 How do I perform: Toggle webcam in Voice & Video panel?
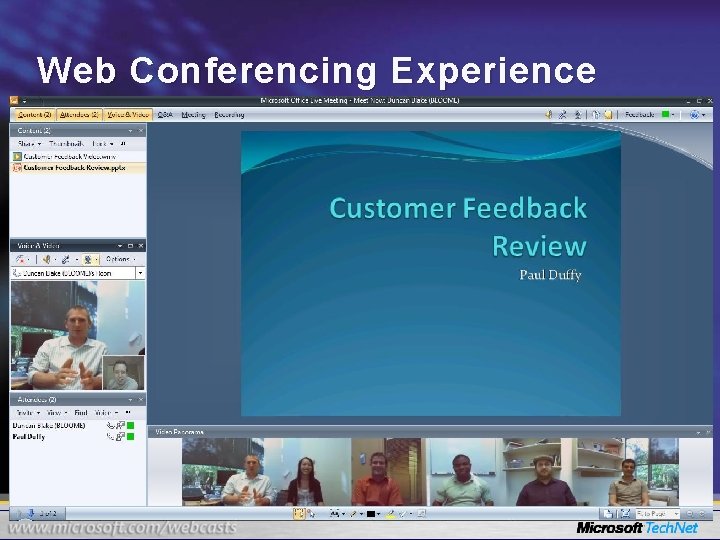click(88, 259)
